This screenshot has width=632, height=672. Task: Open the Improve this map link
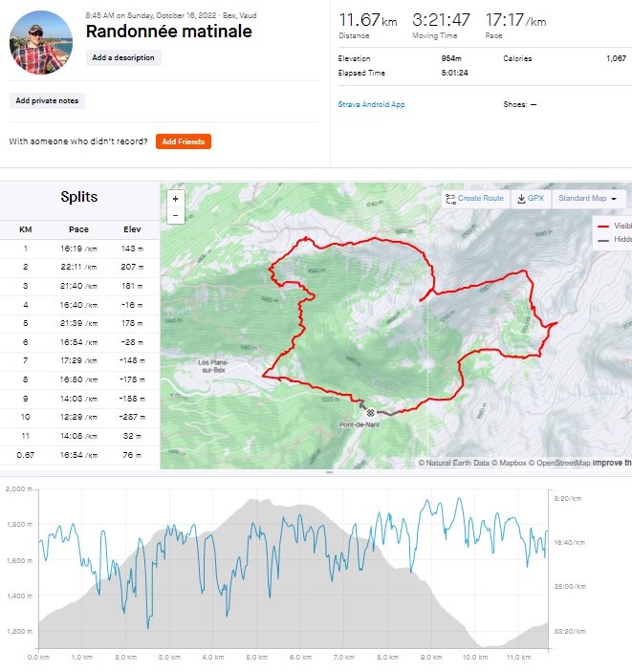612,463
